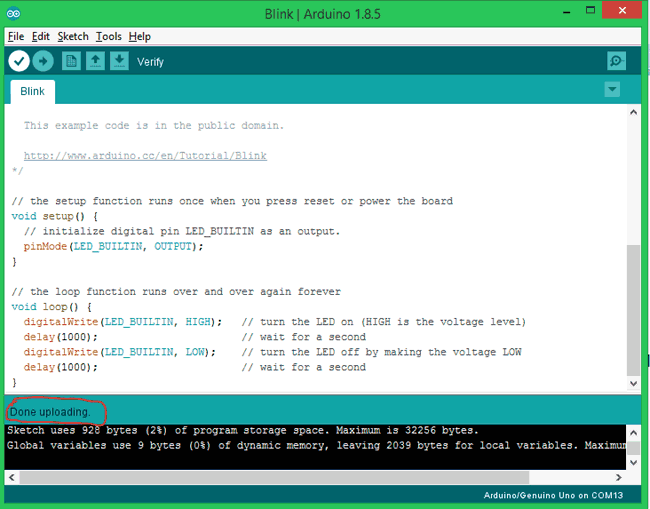Screen dimensions: 650x509
Task: Click the code editor scroll up arrow
Action: point(633,112)
